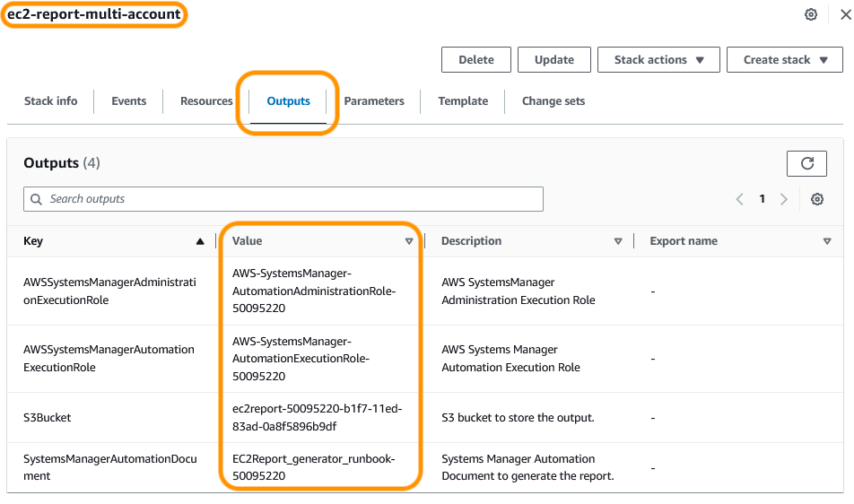
Task: Switch to the Stack info tab
Action: tap(50, 101)
